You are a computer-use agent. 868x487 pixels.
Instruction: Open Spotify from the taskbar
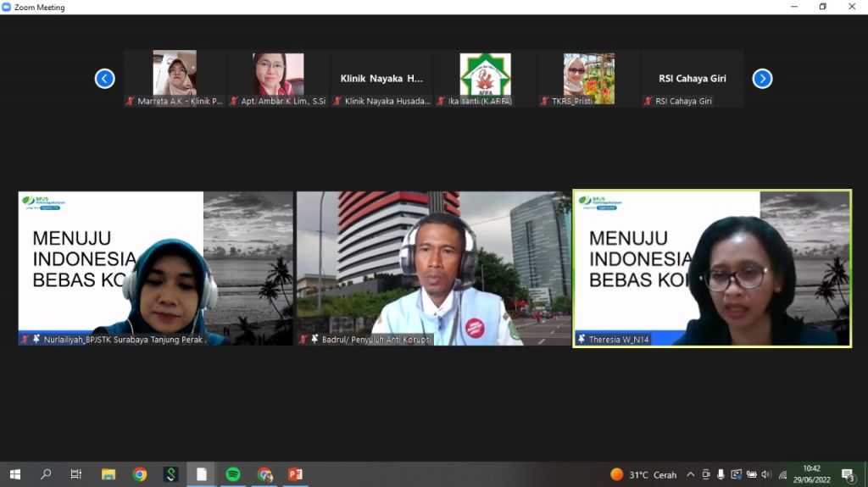(233, 474)
